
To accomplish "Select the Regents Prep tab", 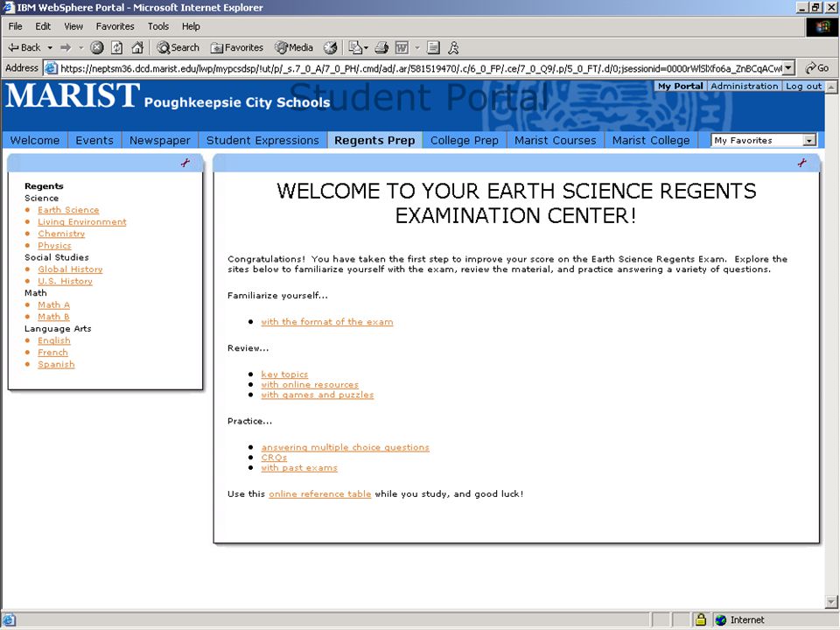I will (374, 140).
